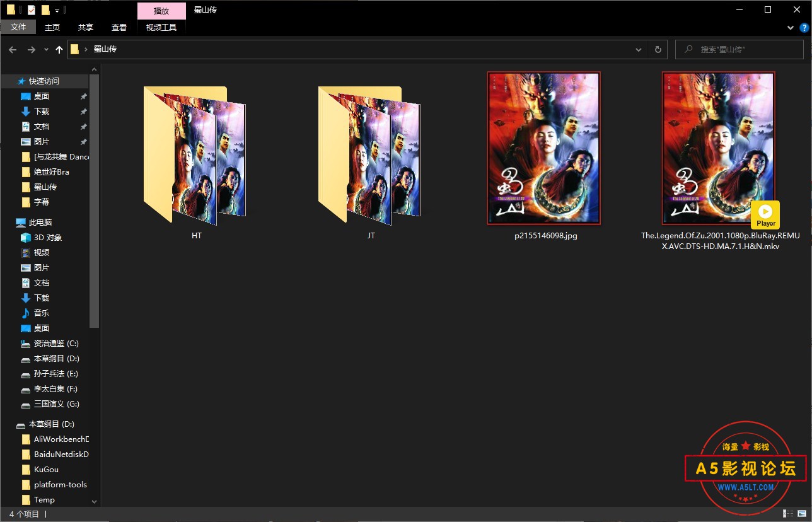Open the platform-tools folder in sidebar
Screen dimensions: 812x522
(x=61, y=484)
